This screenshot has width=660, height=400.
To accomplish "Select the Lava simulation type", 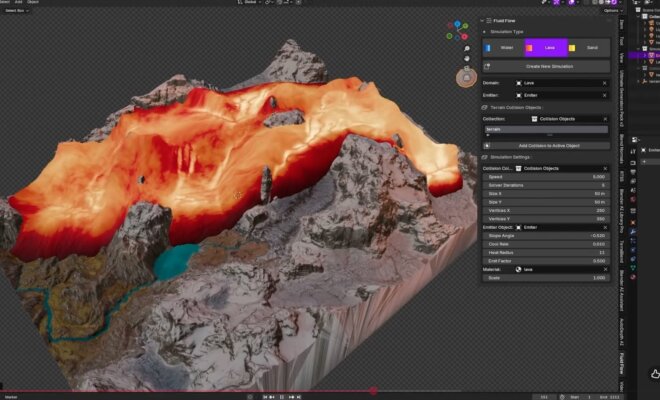I will click(x=546, y=47).
